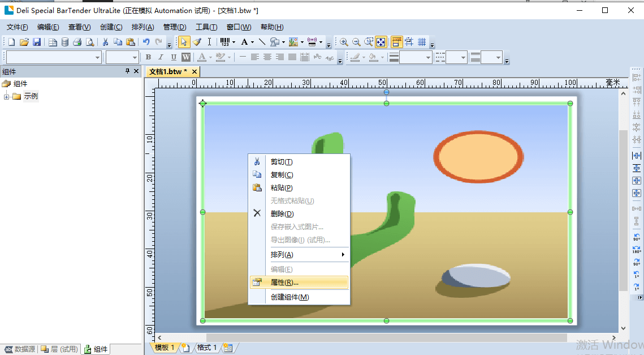The height and width of the screenshot is (355, 644).
Task: Click the Undo arrow icon
Action: point(146,42)
